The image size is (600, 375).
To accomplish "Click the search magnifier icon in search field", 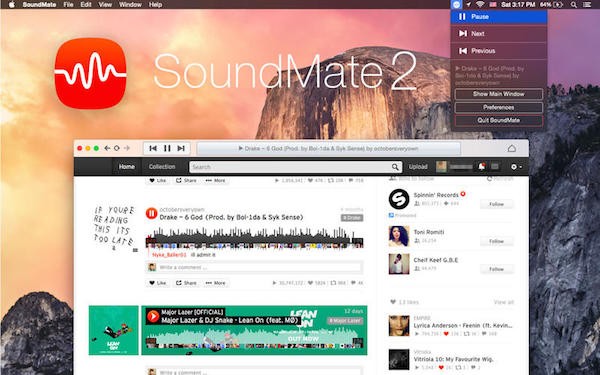I will click(x=395, y=167).
